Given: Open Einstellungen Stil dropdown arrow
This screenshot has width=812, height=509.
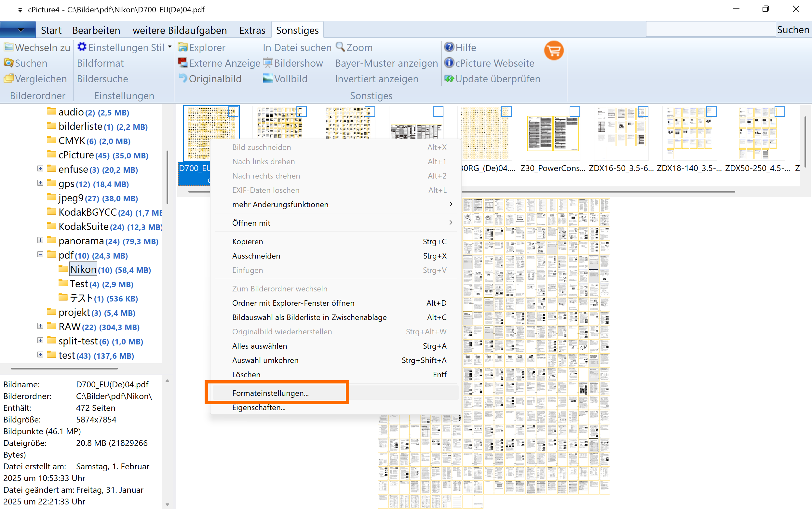Looking at the screenshot, I should [x=170, y=47].
